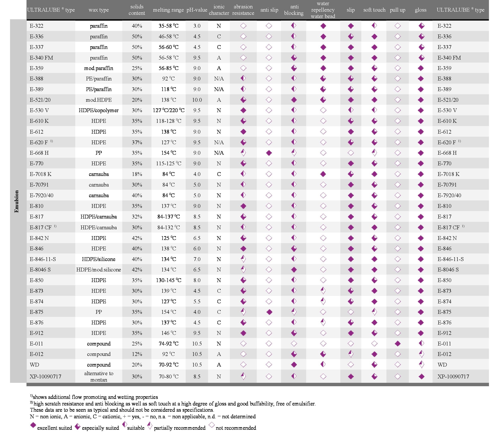504x444 pixels.
Task: Click the '46-58 °C' melting range cell
Action: point(169,37)
